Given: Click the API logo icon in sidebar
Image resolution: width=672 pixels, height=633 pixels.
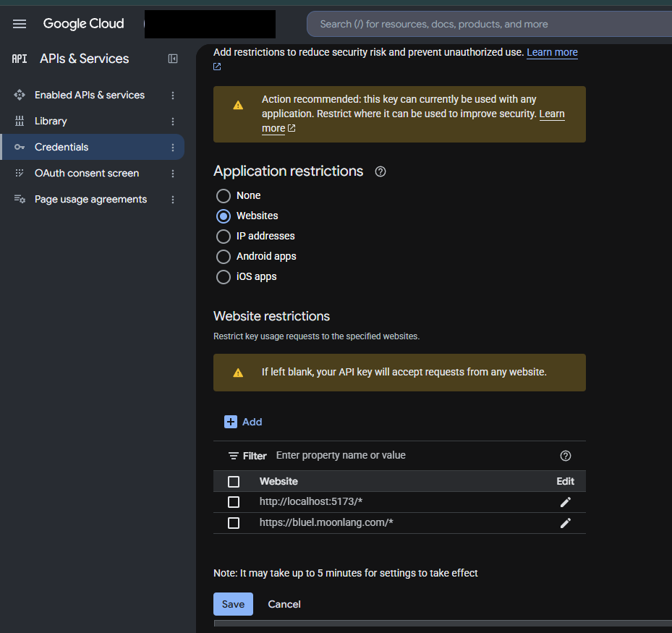Looking at the screenshot, I should click(20, 59).
